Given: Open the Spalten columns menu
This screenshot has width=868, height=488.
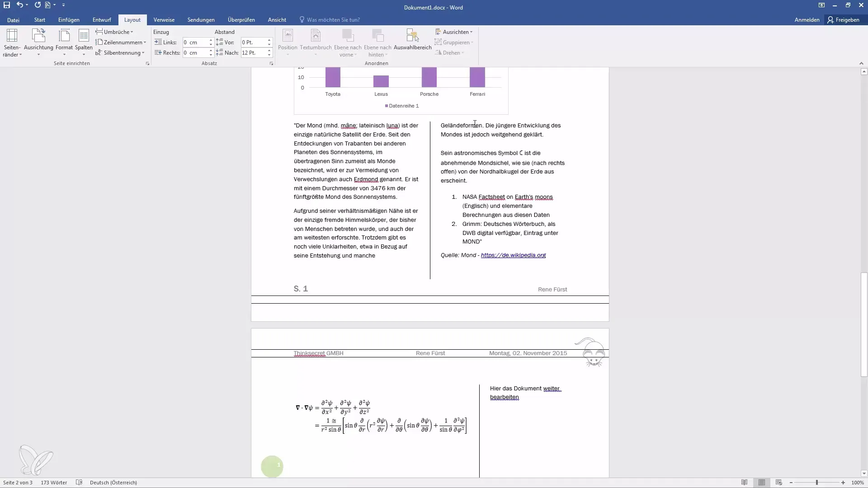Looking at the screenshot, I should coord(84,43).
